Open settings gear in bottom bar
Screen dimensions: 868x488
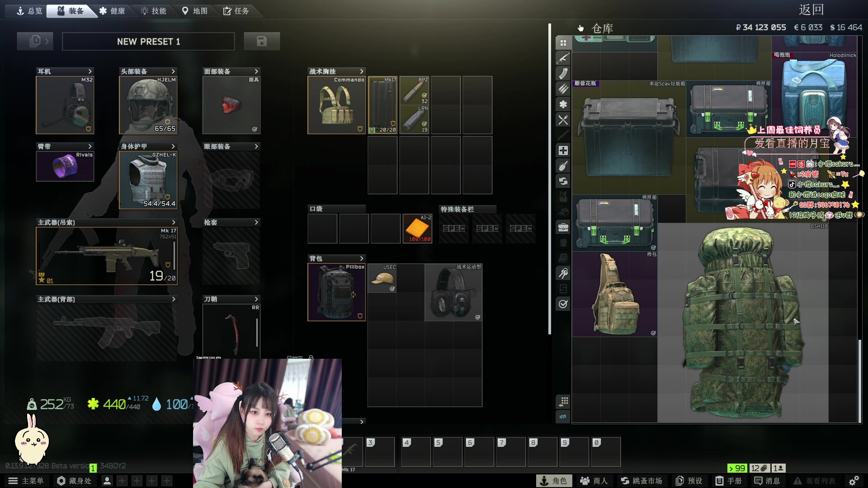854,481
